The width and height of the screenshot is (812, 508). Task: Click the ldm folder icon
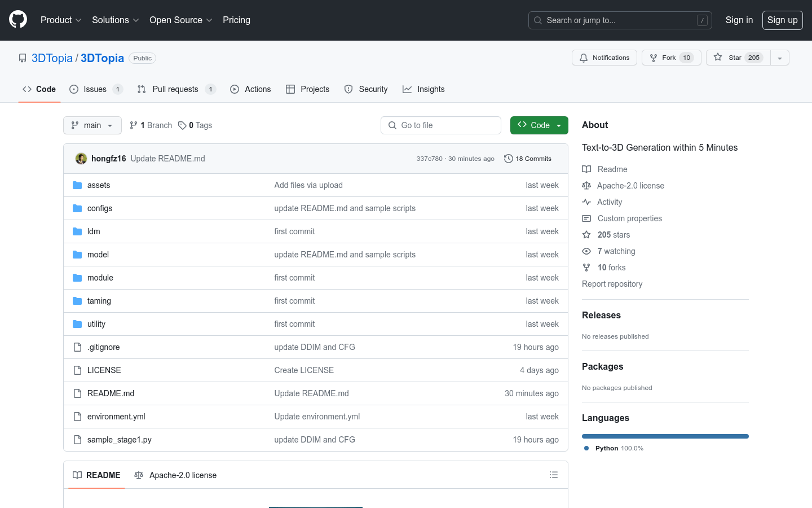tap(77, 231)
